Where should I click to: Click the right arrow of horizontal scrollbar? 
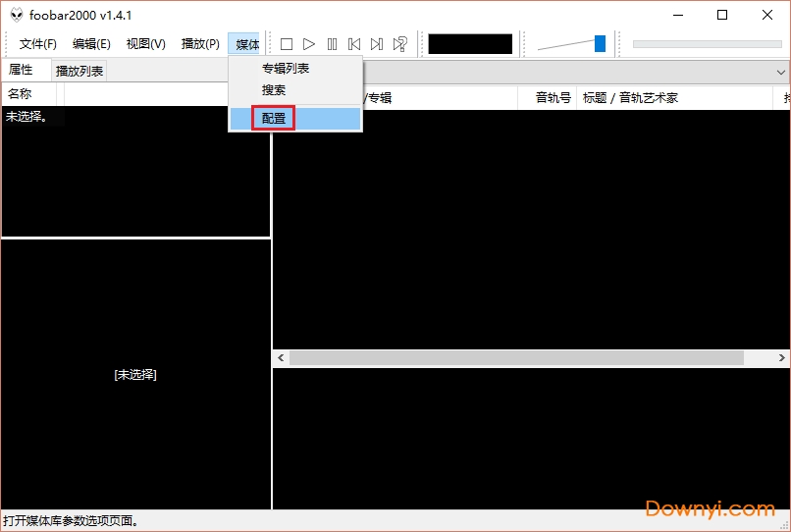click(x=781, y=358)
